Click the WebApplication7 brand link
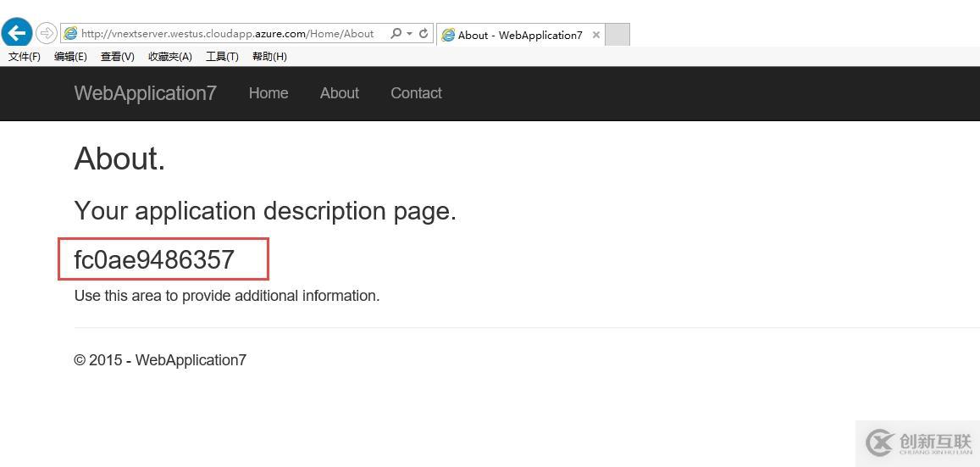Screen dimensions: 980x467 [x=145, y=93]
